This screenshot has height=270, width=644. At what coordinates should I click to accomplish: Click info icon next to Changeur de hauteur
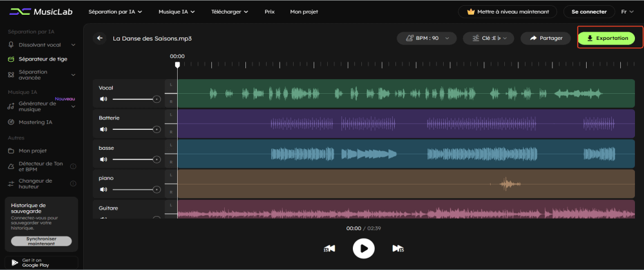73,184
